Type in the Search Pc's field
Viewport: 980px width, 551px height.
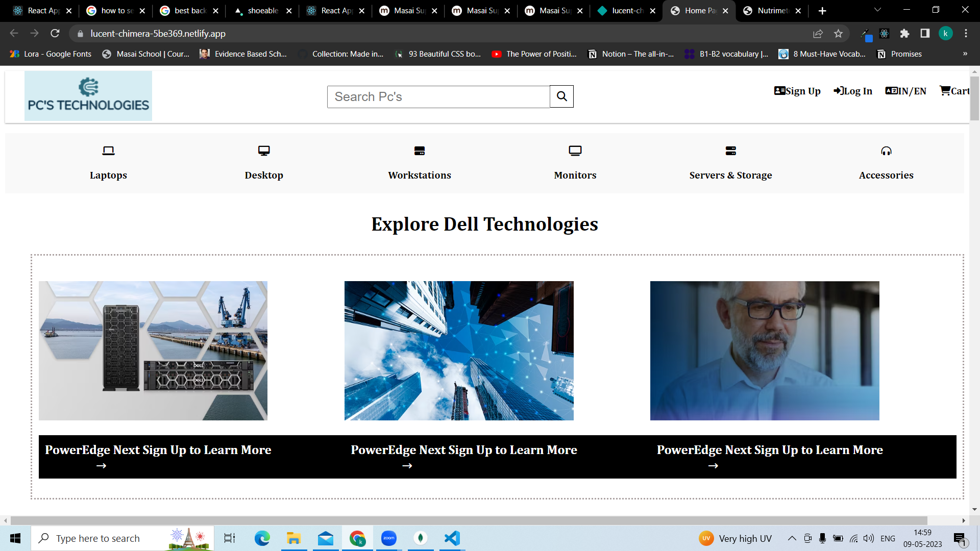(438, 96)
